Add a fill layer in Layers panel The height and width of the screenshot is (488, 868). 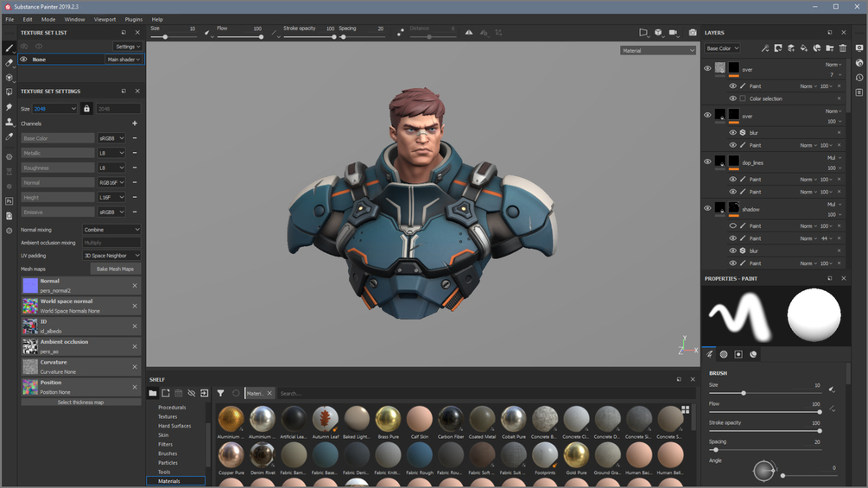(x=804, y=48)
